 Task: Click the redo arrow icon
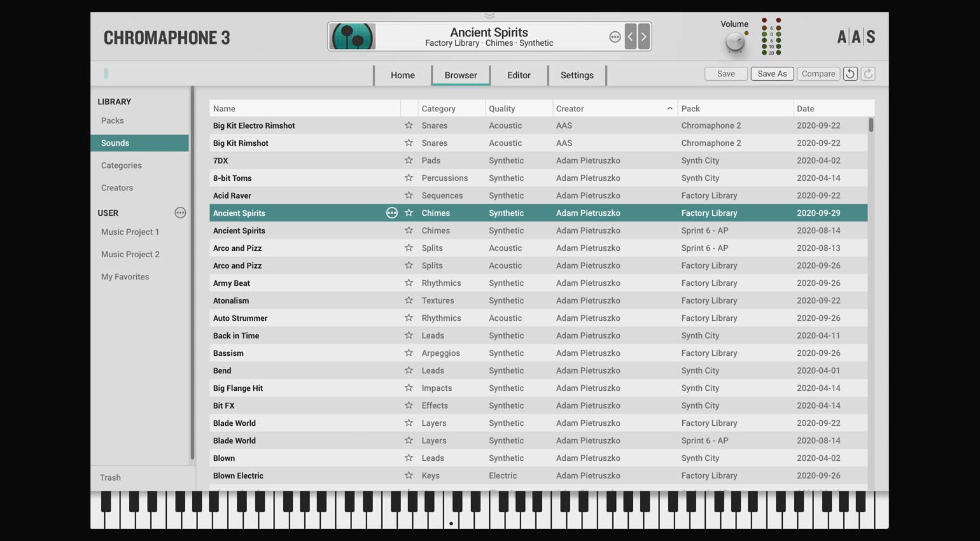click(868, 74)
